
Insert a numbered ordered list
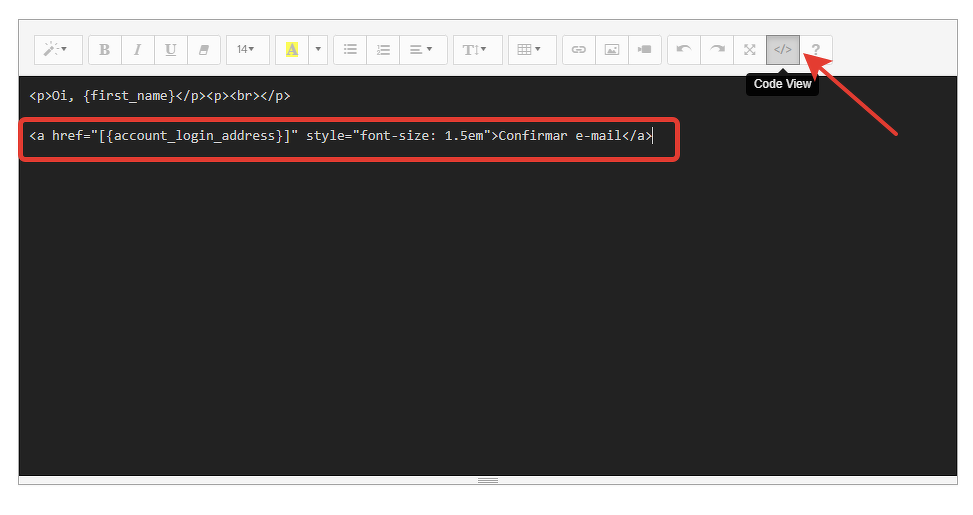(x=383, y=49)
